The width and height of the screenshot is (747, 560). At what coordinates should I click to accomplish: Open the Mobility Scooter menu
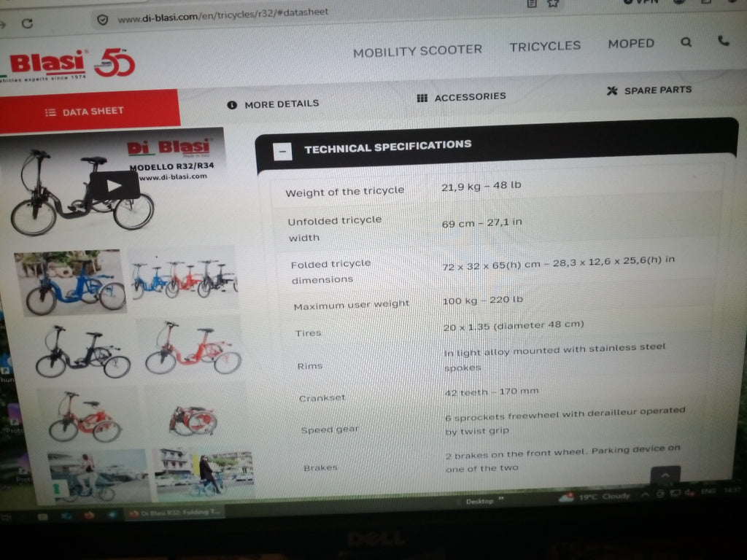tap(417, 51)
